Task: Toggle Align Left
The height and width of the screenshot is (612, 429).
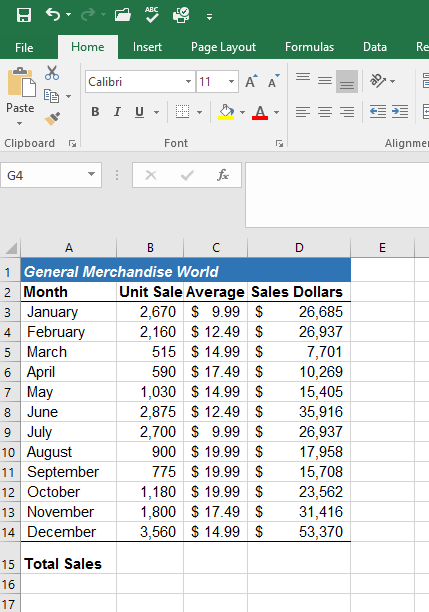Action: 303,112
